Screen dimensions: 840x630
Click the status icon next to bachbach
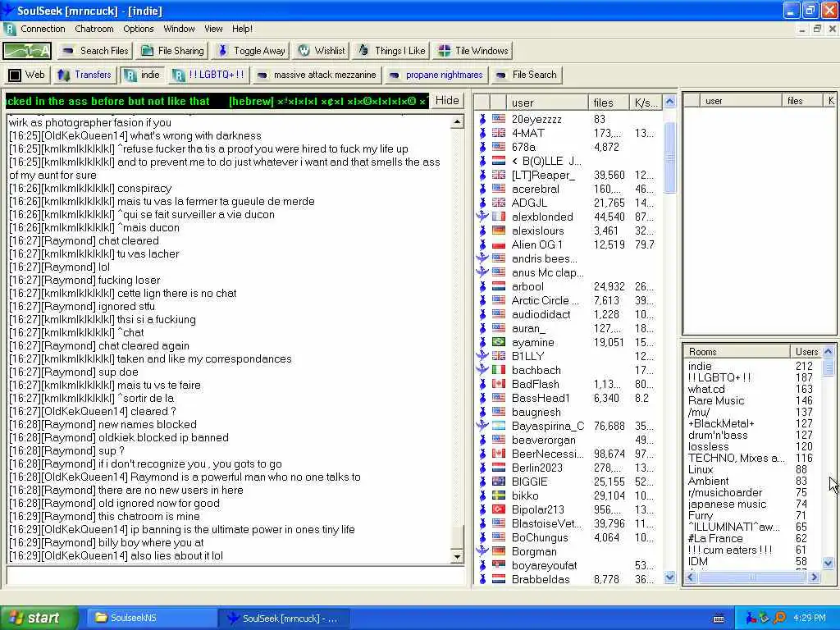coord(482,370)
